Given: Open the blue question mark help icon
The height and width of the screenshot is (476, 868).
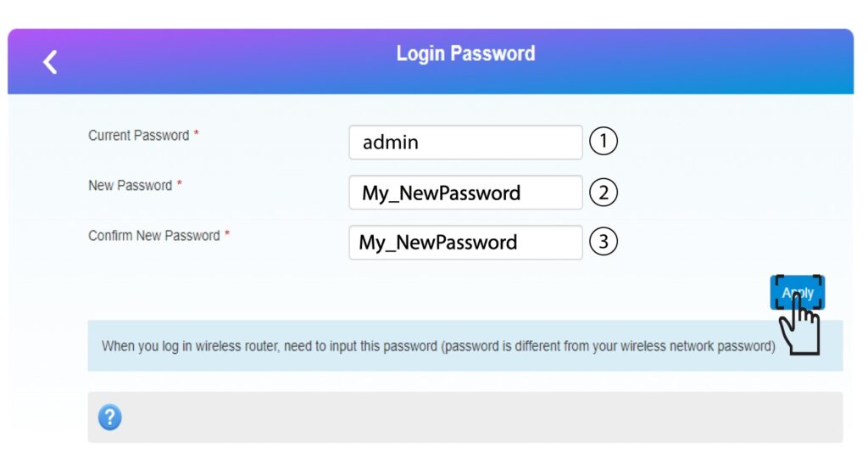Looking at the screenshot, I should point(109,417).
